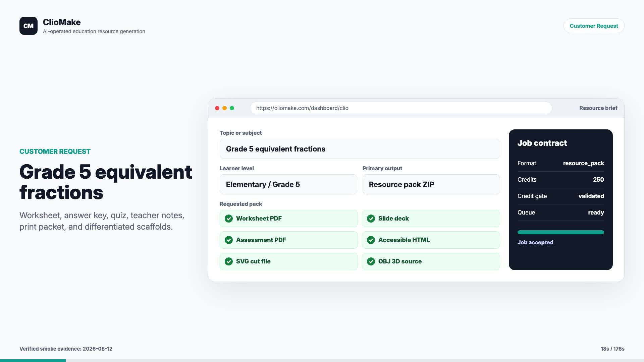Click the Resource brief label
Screen dimensions: 644x362
[x=598, y=108]
